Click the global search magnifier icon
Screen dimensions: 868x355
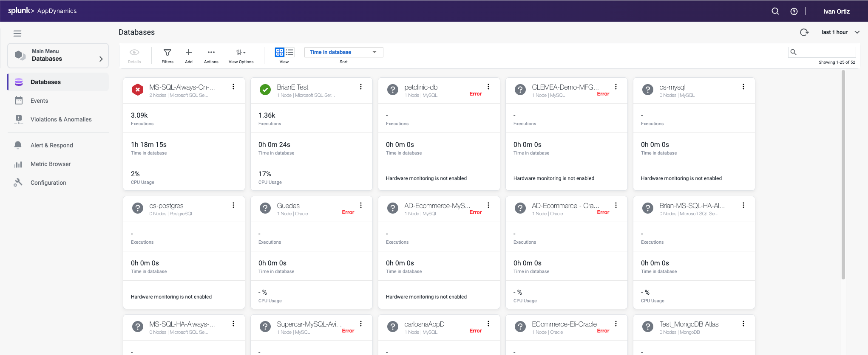point(775,11)
